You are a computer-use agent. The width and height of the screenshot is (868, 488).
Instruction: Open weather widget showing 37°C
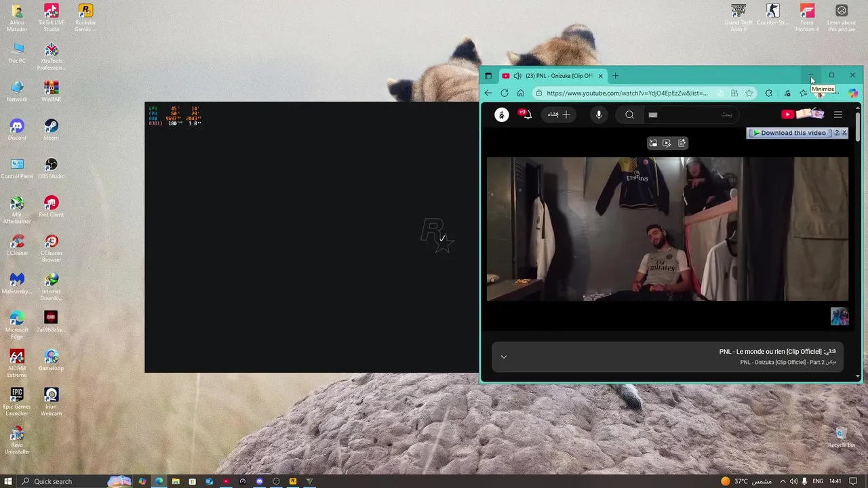pyautogui.click(x=746, y=481)
